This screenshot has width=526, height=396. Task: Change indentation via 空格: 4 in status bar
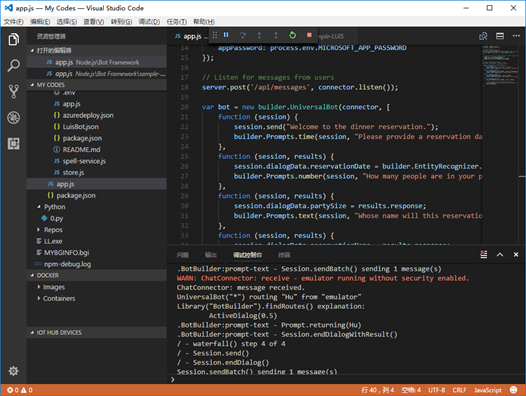[x=411, y=390]
